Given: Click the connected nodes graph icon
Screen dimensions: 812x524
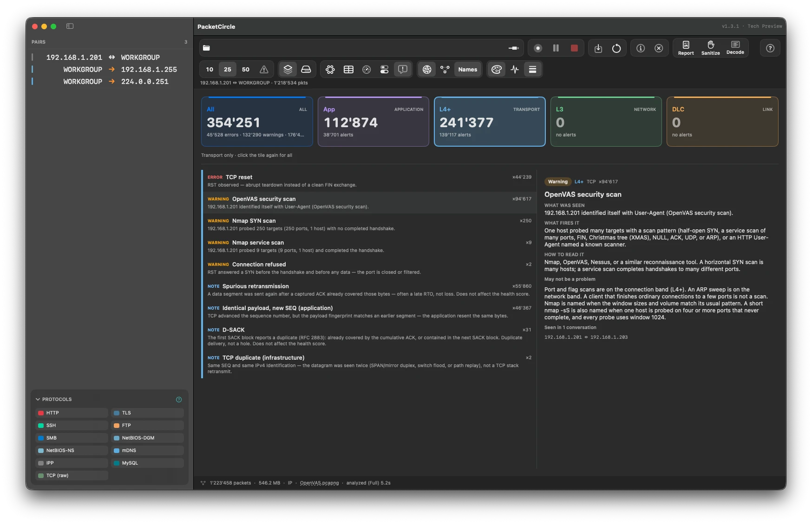Looking at the screenshot, I should coord(445,70).
